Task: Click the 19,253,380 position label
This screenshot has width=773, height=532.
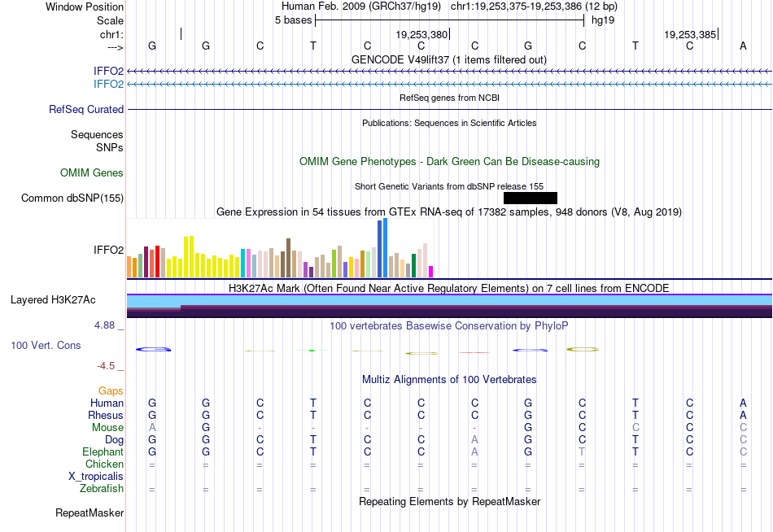Action: click(x=421, y=34)
